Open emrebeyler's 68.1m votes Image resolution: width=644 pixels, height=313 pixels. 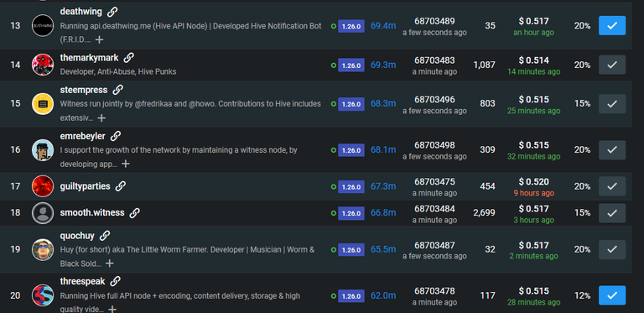coord(383,150)
